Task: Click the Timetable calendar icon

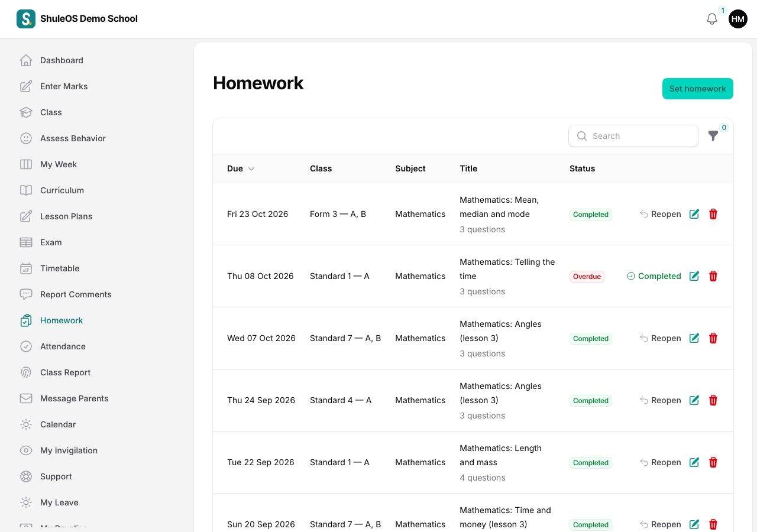Action: (x=26, y=268)
